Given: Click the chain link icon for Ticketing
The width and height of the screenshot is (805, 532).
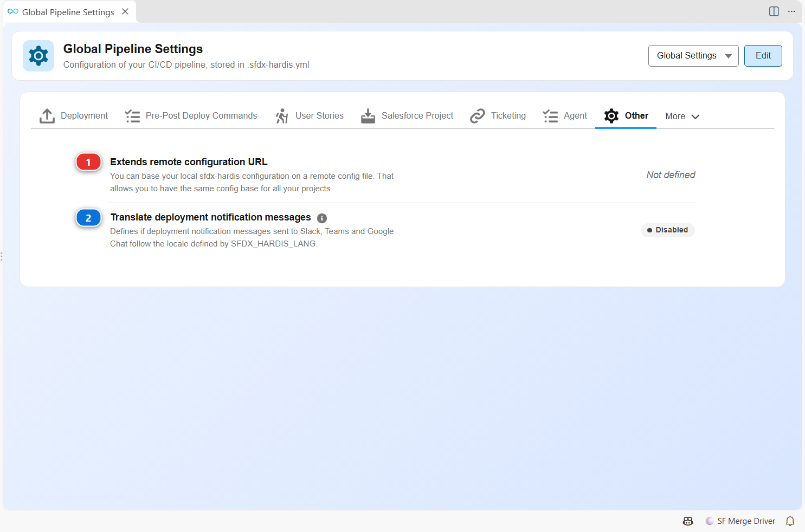Looking at the screenshot, I should click(478, 116).
